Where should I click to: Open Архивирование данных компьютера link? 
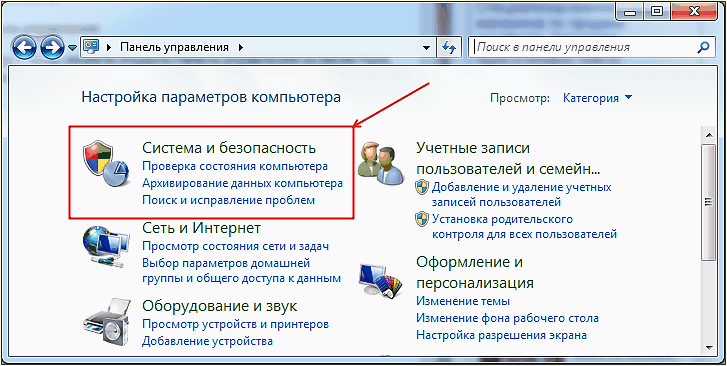pyautogui.click(x=242, y=183)
